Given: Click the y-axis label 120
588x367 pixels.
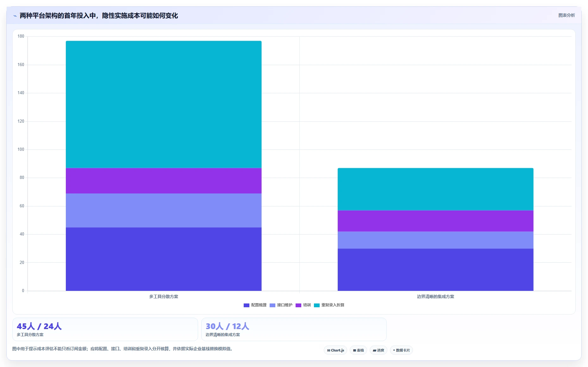Looking at the screenshot, I should (21, 121).
